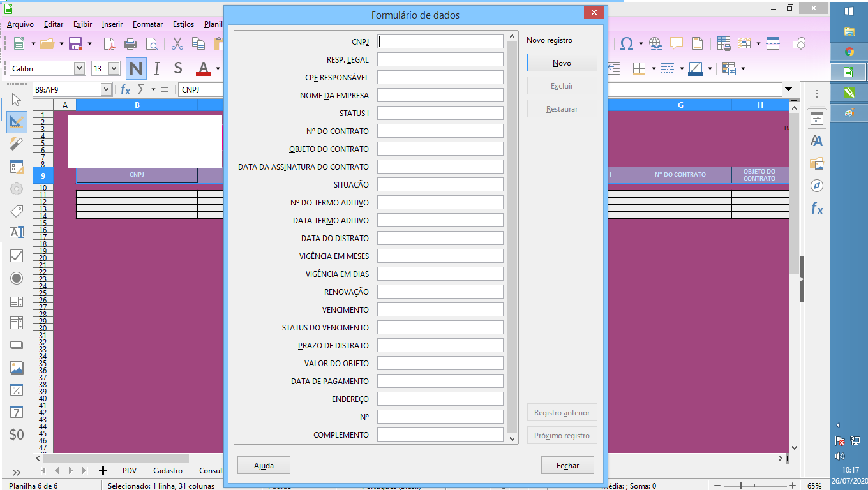Click the Headers and Footers page icon
This screenshot has height=490, width=868.
[697, 43]
